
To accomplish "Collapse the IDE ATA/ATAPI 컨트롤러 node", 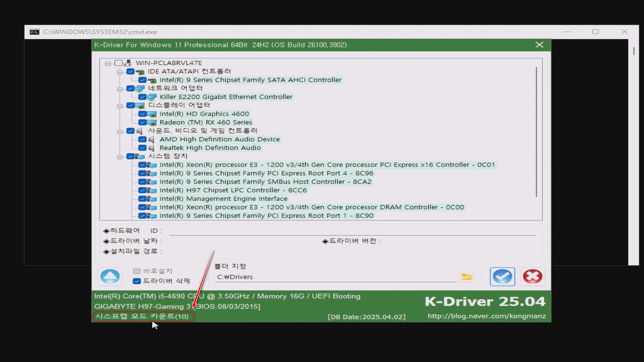I will (x=119, y=72).
